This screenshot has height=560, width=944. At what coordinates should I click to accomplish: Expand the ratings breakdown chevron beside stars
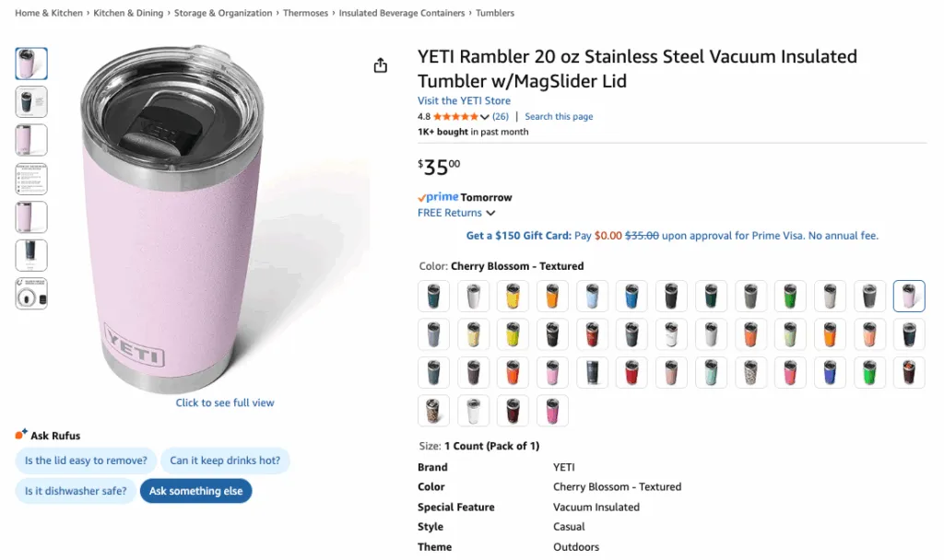click(485, 117)
